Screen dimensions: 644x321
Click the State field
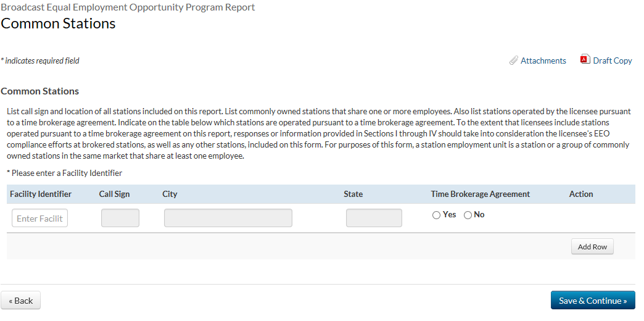(x=374, y=218)
